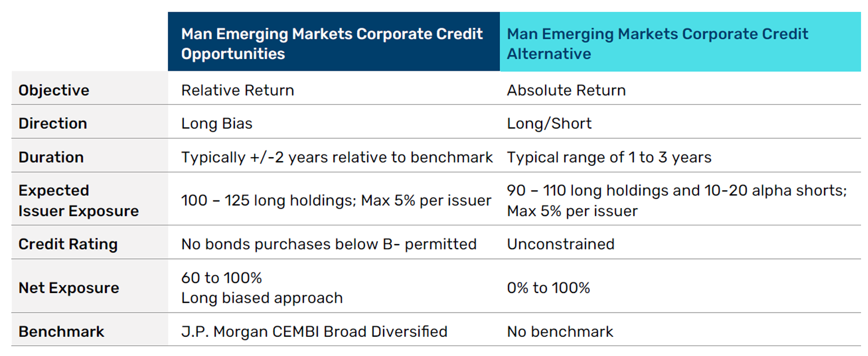The width and height of the screenshot is (868, 356).
Task: Click the Typical range of 1 to 3 years cell
Action: [609, 157]
